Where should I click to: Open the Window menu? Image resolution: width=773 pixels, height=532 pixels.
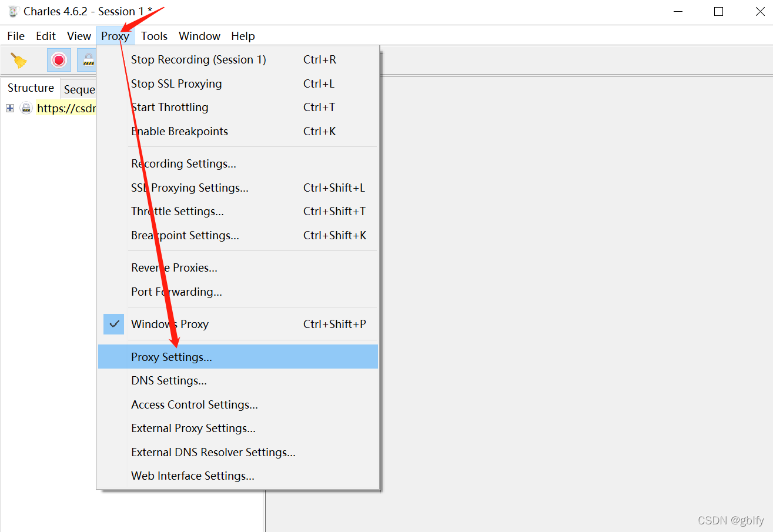[199, 36]
